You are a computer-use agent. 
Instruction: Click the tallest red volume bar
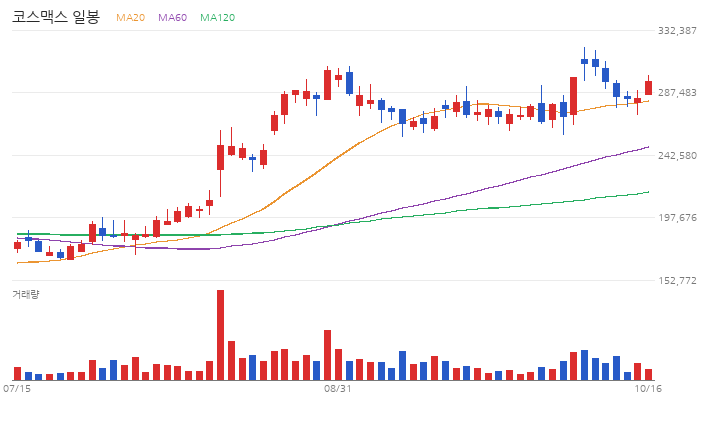point(220,335)
